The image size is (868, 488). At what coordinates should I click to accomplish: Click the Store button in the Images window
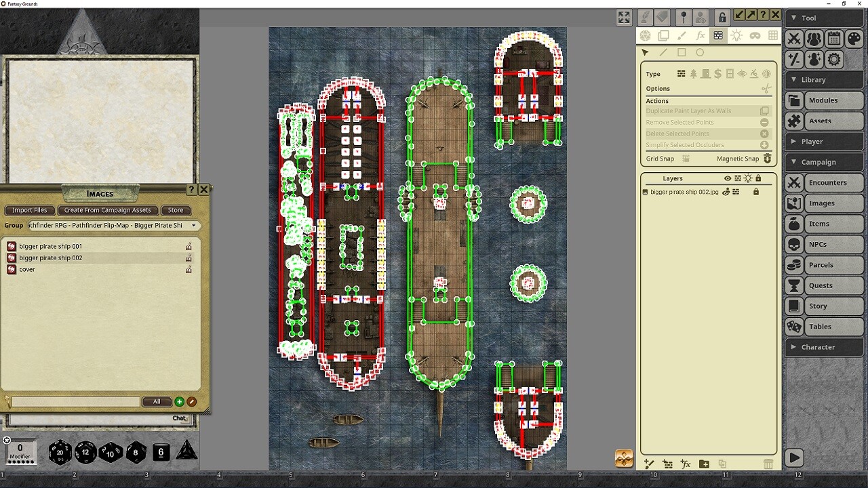pos(176,210)
